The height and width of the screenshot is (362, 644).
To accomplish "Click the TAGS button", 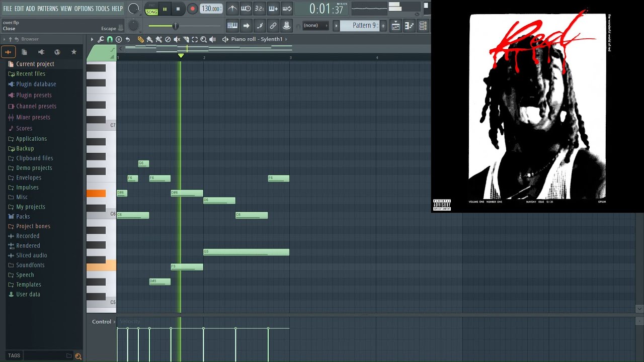I will tap(14, 355).
